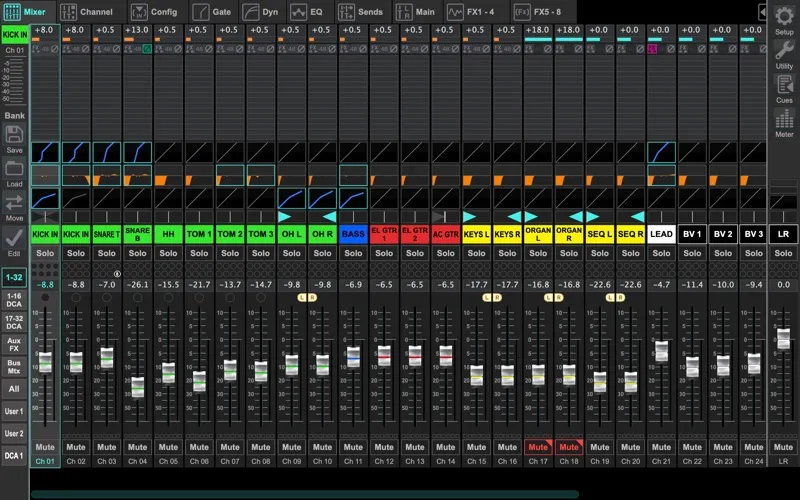Screen dimensions: 800x500
Task: Open the FX1 - 4 tab
Action: (472, 11)
